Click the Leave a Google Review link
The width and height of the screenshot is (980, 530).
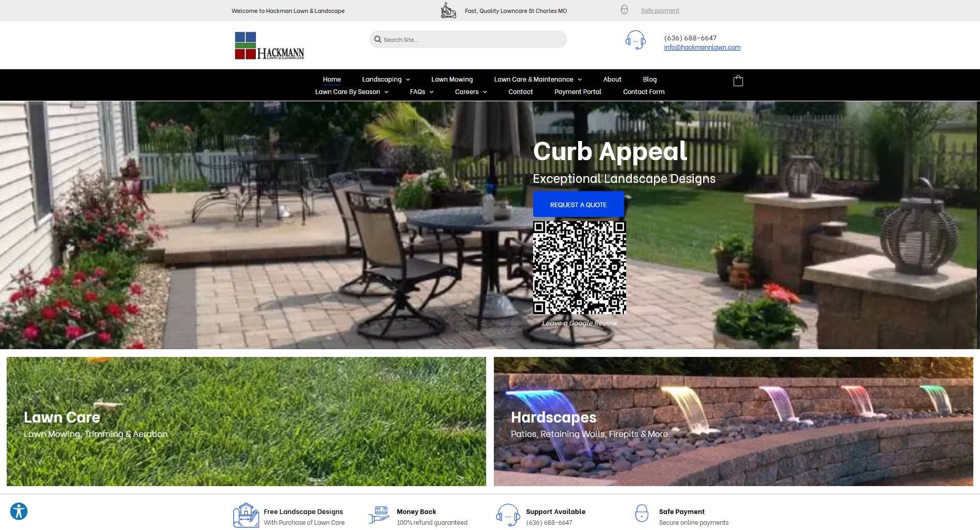pyautogui.click(x=579, y=323)
